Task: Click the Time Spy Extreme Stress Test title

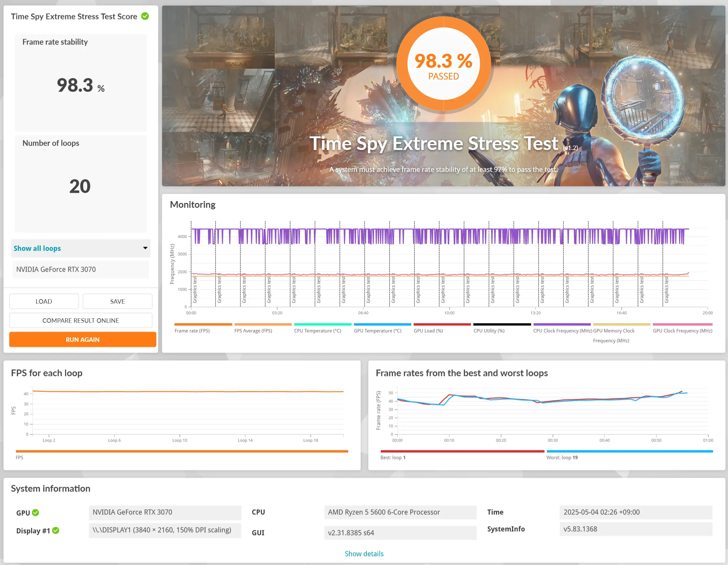Action: [434, 143]
